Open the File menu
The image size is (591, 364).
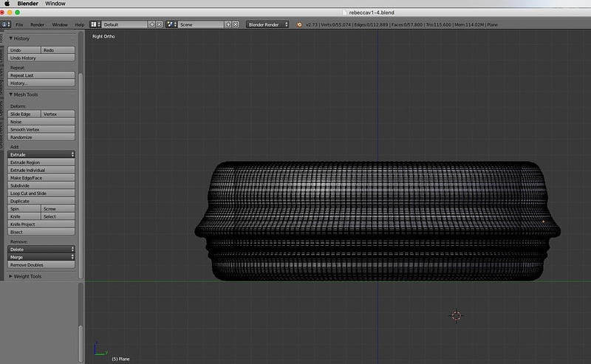click(19, 24)
